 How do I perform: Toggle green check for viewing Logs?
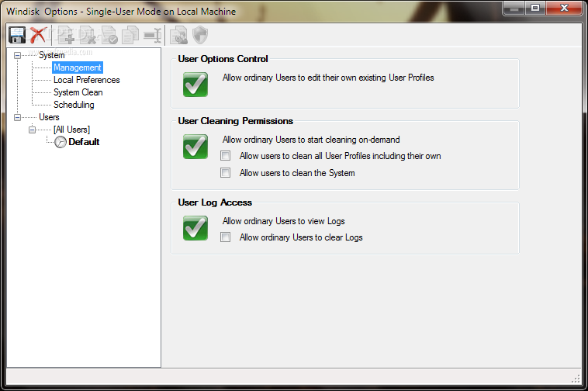click(x=195, y=228)
